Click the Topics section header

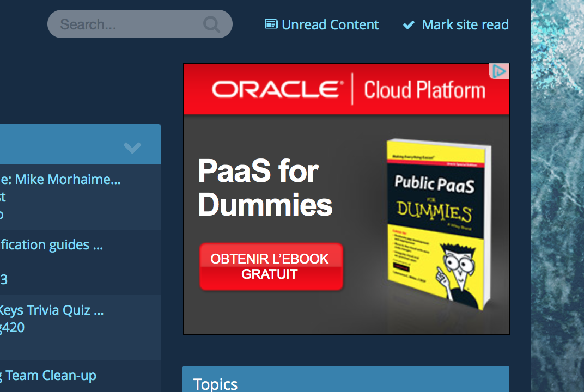click(216, 384)
